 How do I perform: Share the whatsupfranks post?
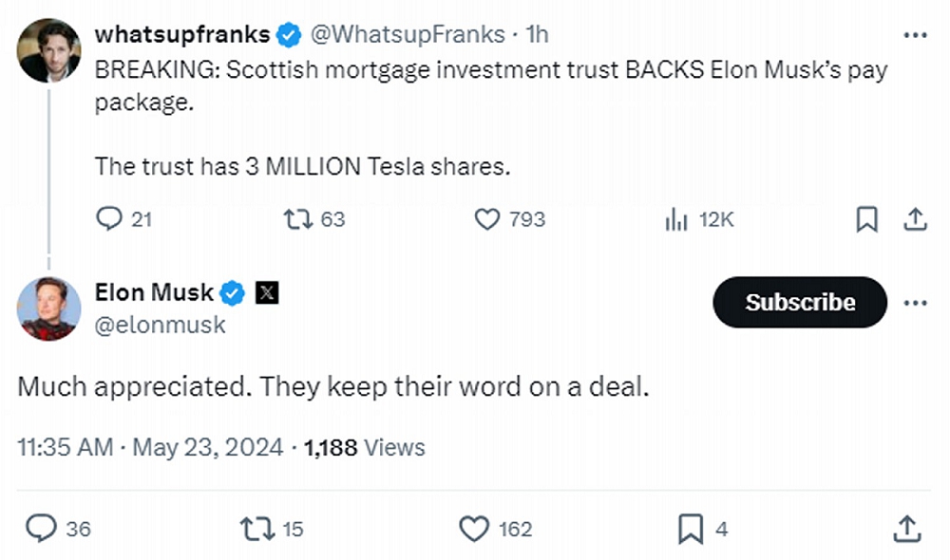pos(915,219)
